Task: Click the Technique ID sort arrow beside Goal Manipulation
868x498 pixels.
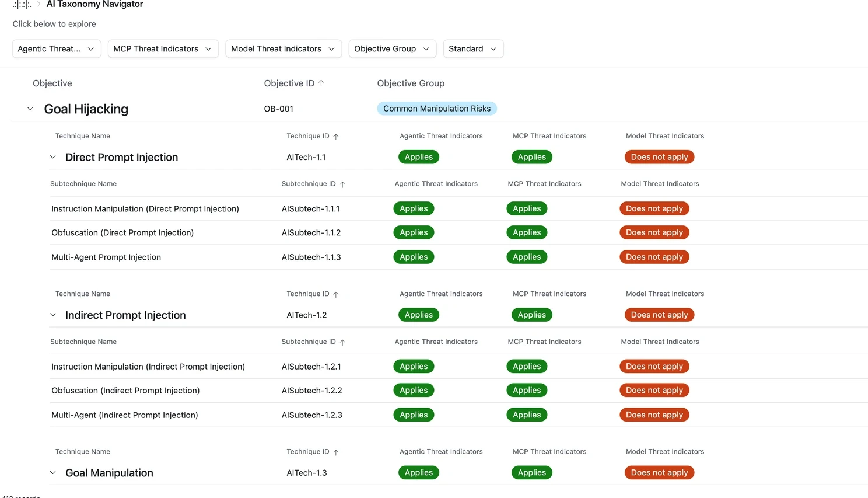Action: (336, 451)
